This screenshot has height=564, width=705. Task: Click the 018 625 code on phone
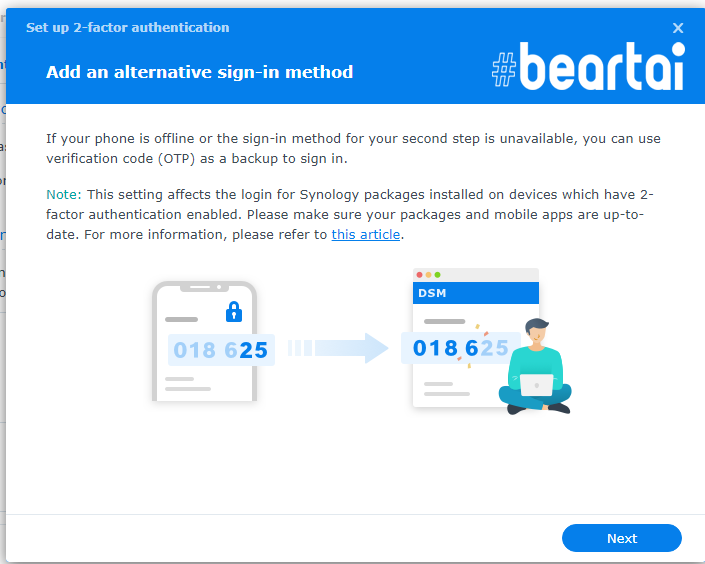[221, 350]
